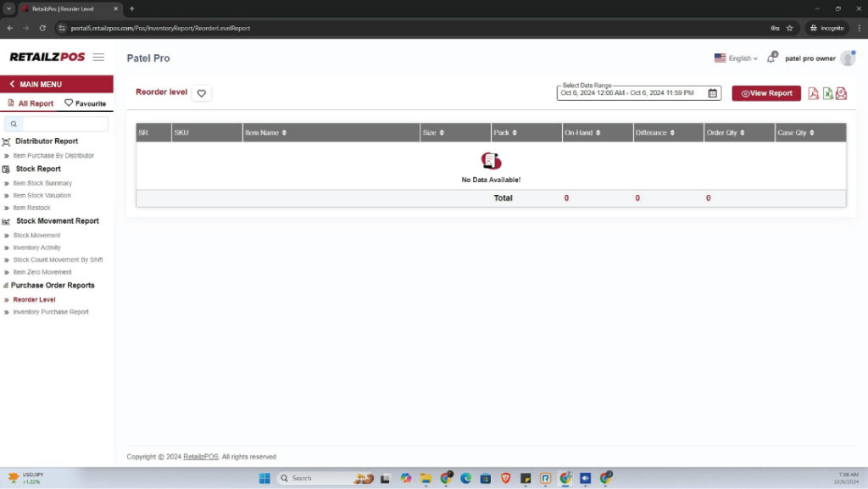Click the Windows taskbar Search box
Screen dimensions: 868x489
[314, 478]
